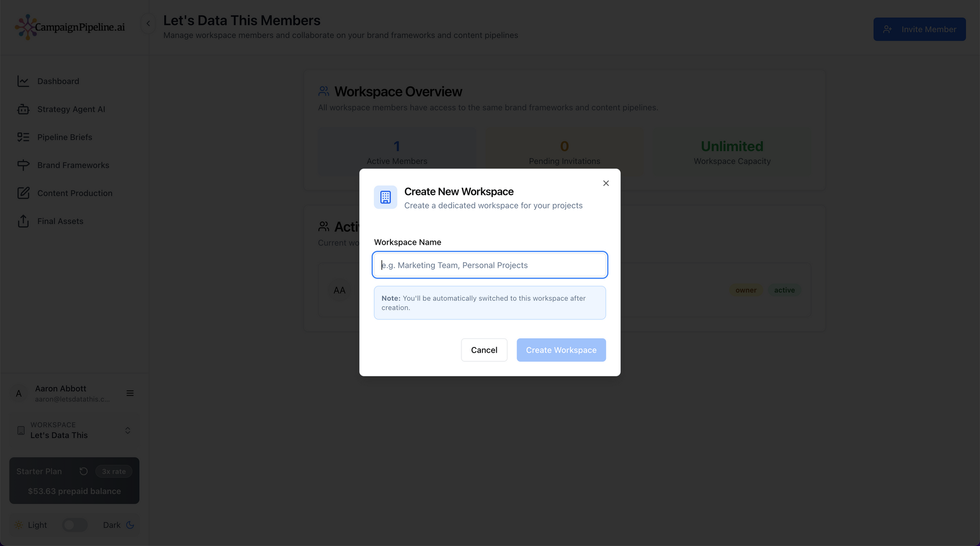980x546 pixels.
Task: Open Dashboard from the sidebar
Action: point(58,81)
